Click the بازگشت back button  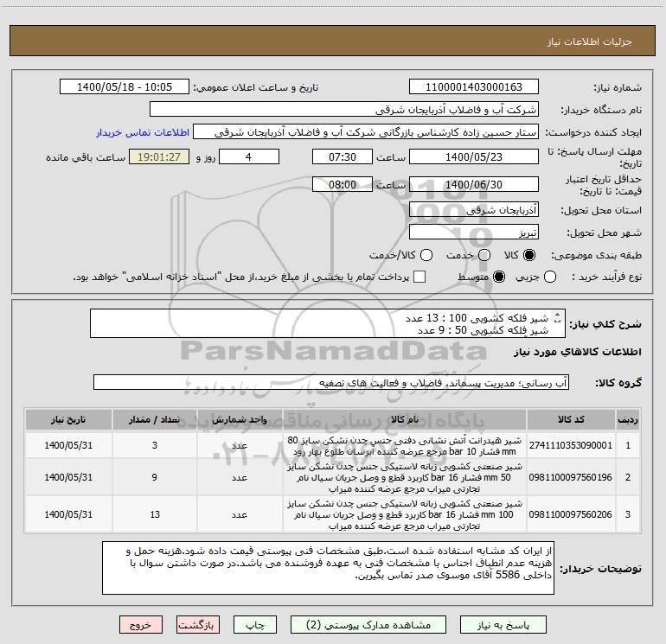pyautogui.click(x=198, y=625)
